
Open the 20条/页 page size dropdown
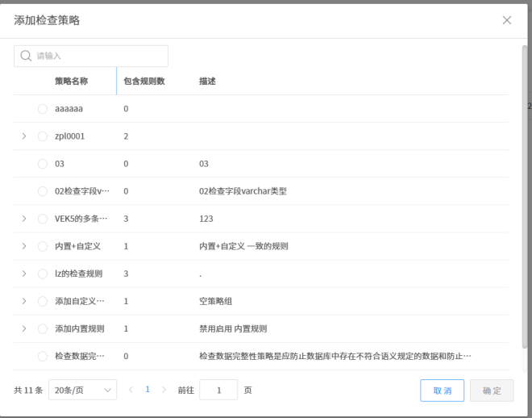pos(83,390)
